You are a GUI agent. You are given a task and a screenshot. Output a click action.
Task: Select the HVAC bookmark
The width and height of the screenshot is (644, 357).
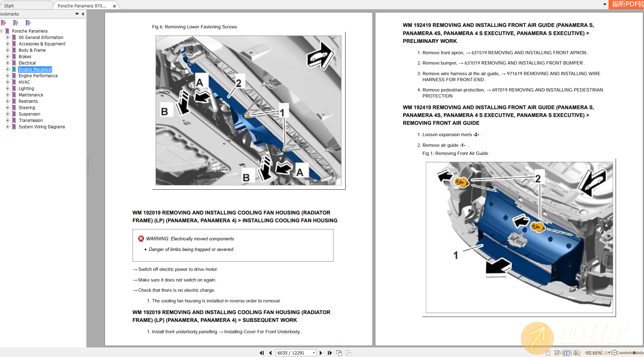pos(24,82)
